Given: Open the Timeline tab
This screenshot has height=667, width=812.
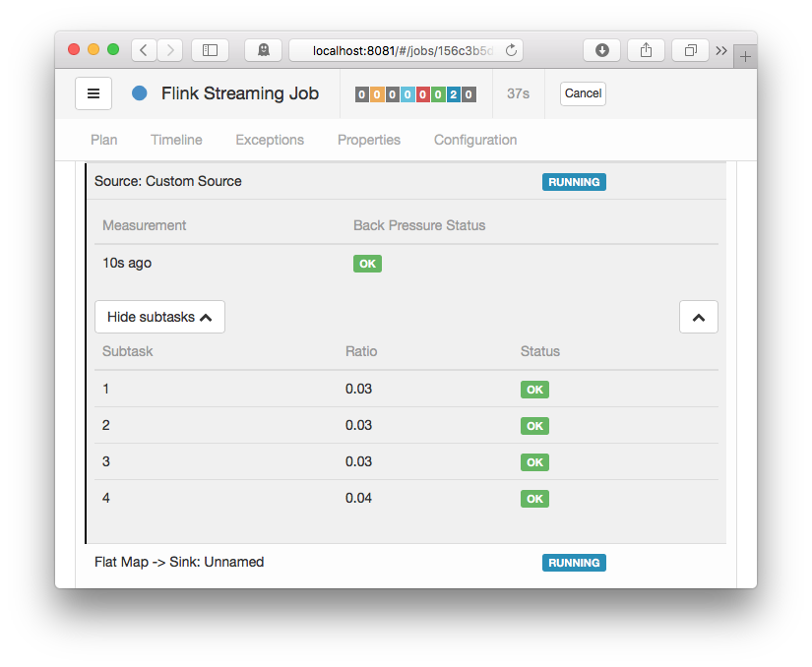Looking at the screenshot, I should (176, 140).
